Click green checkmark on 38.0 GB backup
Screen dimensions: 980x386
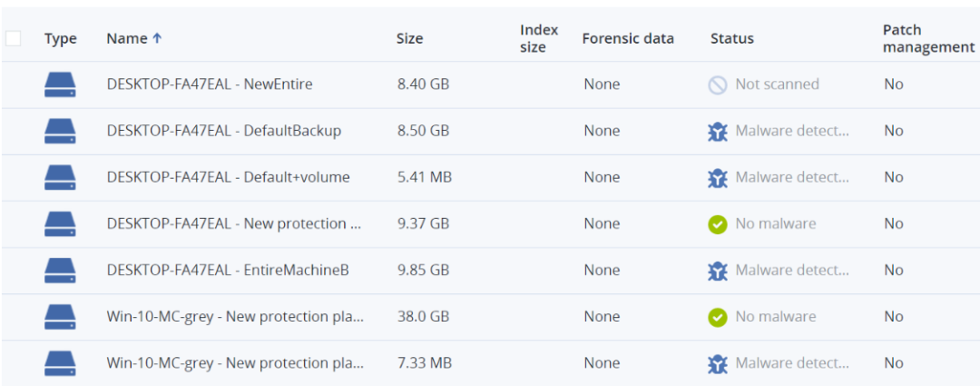click(x=718, y=317)
